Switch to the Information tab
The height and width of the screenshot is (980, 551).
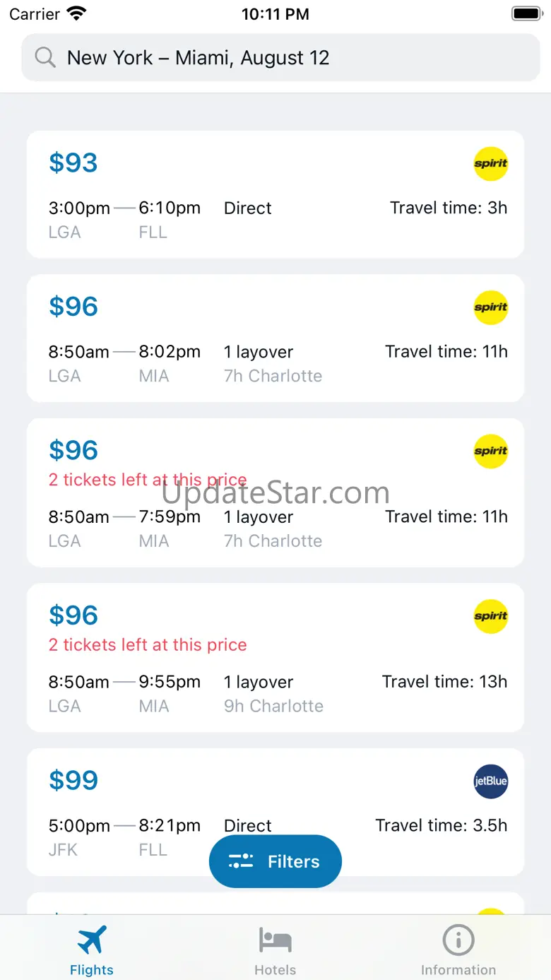click(458, 950)
